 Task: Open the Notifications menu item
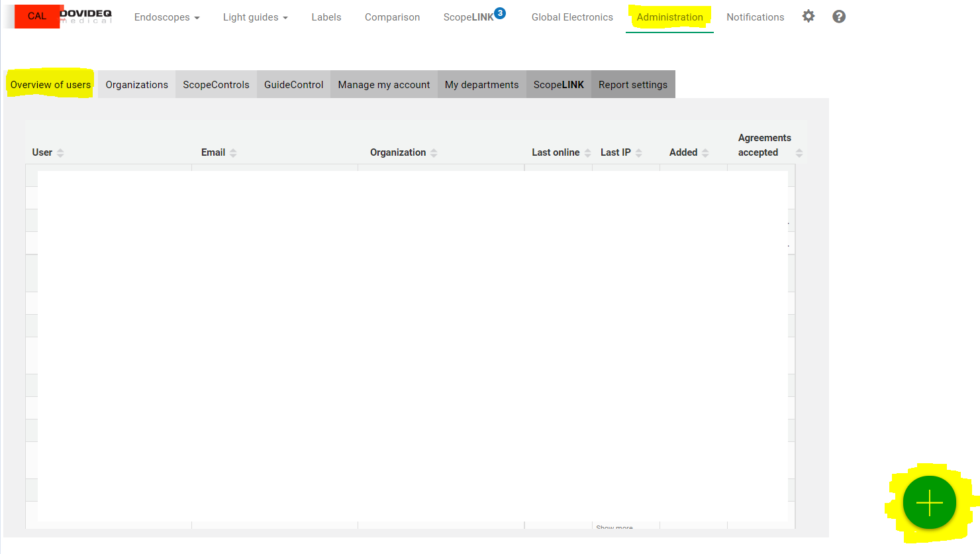tap(755, 17)
